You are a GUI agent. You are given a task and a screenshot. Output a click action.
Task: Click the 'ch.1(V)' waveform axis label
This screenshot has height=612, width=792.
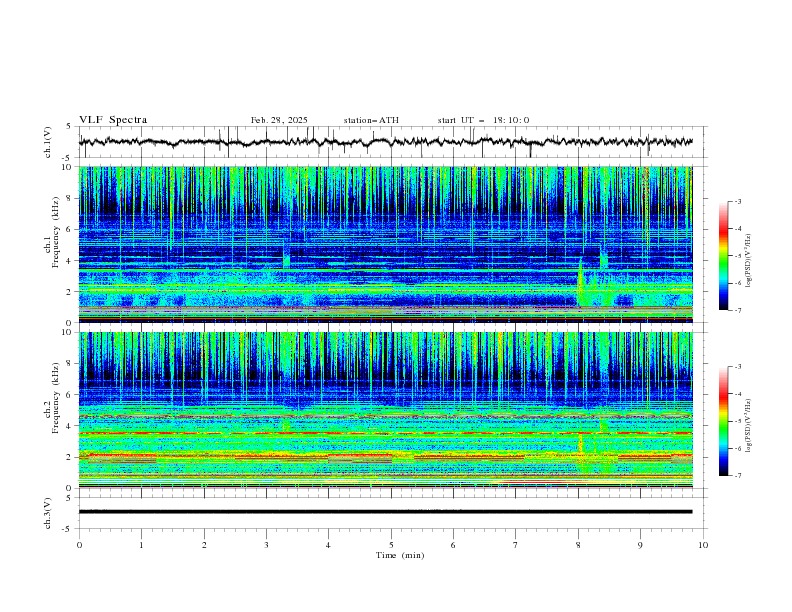pyautogui.click(x=48, y=142)
